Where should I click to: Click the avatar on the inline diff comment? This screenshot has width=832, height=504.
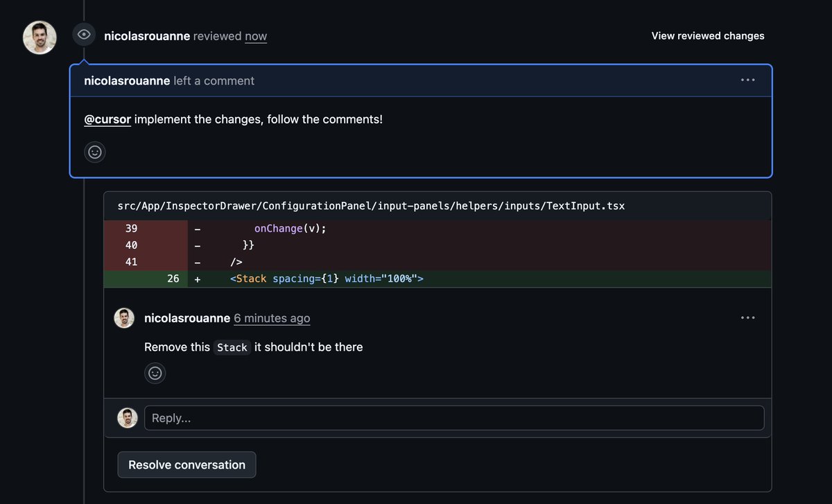(124, 318)
